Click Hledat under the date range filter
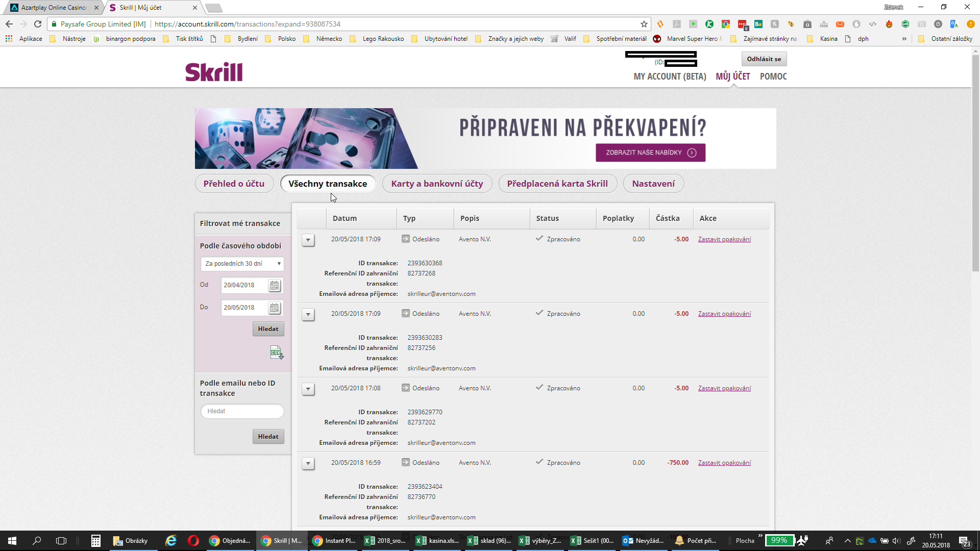 268,329
